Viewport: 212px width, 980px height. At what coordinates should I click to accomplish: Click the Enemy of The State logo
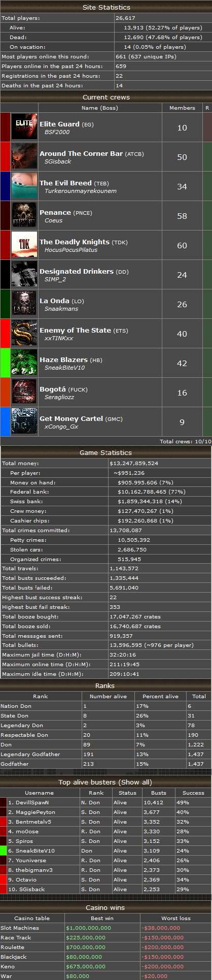point(24,334)
